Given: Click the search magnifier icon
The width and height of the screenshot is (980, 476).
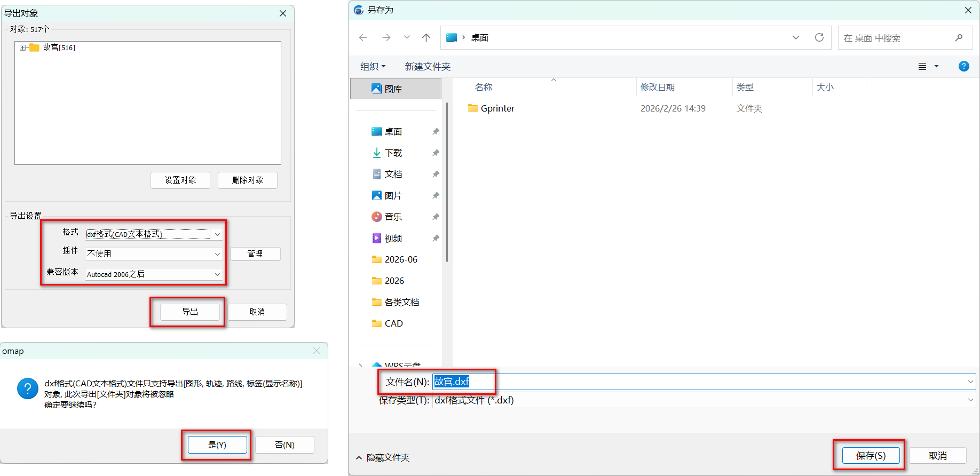Looking at the screenshot, I should click(x=959, y=38).
